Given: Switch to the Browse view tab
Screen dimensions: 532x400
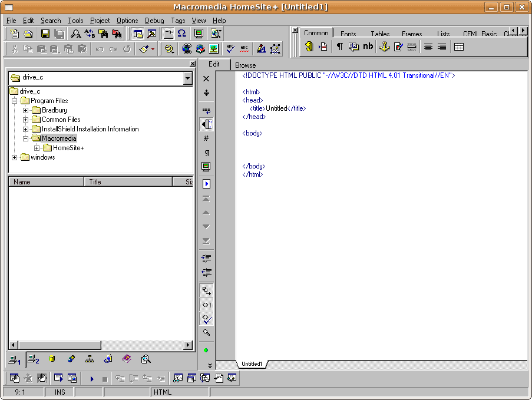Looking at the screenshot, I should [x=245, y=65].
